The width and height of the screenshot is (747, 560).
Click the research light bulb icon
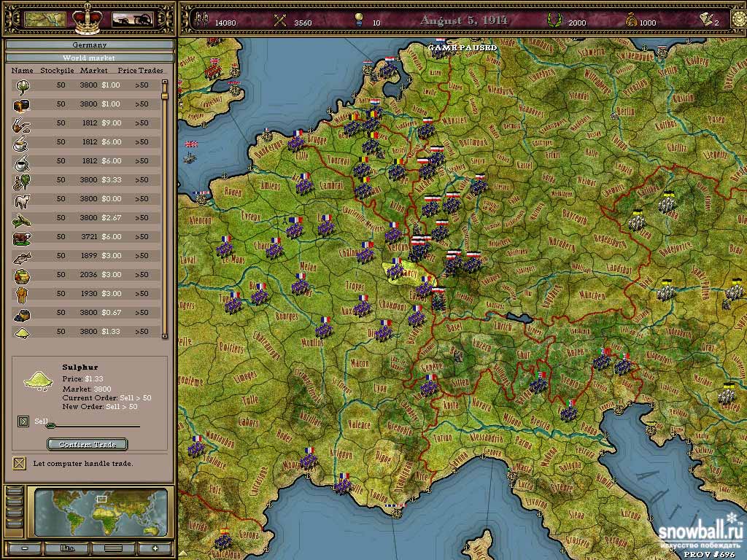[357, 21]
